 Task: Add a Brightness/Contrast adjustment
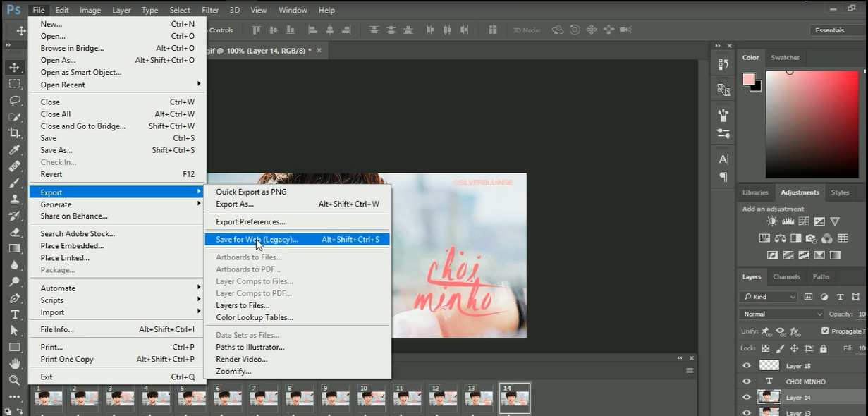pos(772,221)
